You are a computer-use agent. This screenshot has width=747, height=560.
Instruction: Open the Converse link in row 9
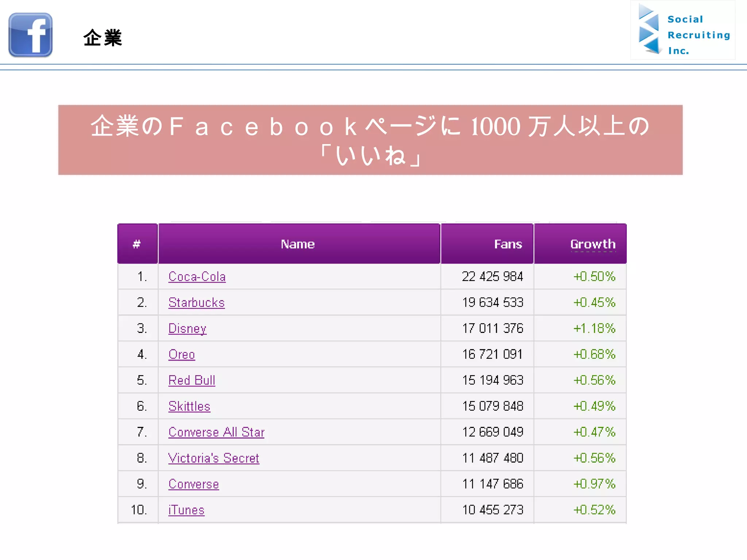[x=194, y=484]
